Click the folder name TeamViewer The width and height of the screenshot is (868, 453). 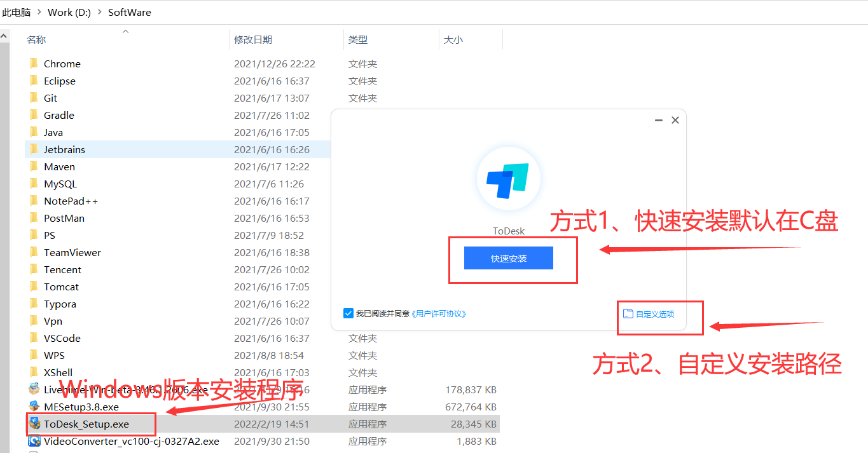[x=72, y=252]
